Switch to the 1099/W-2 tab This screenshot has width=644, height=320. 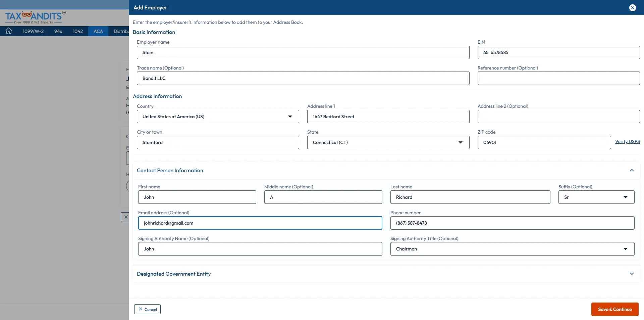coord(33,31)
